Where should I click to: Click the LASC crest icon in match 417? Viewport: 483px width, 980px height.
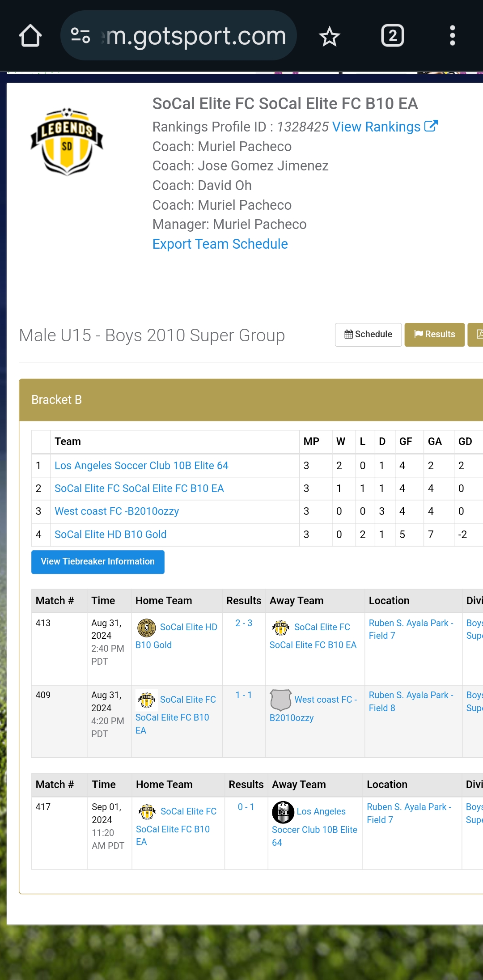tap(283, 812)
